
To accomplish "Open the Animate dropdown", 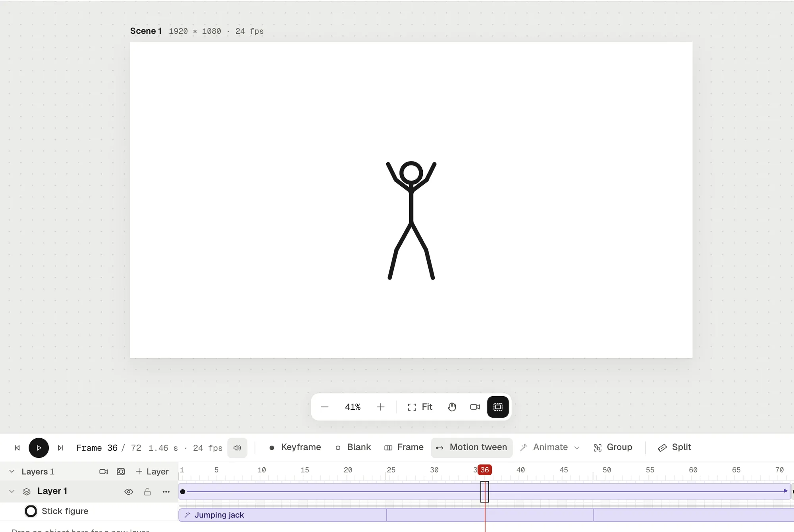I will (x=550, y=447).
